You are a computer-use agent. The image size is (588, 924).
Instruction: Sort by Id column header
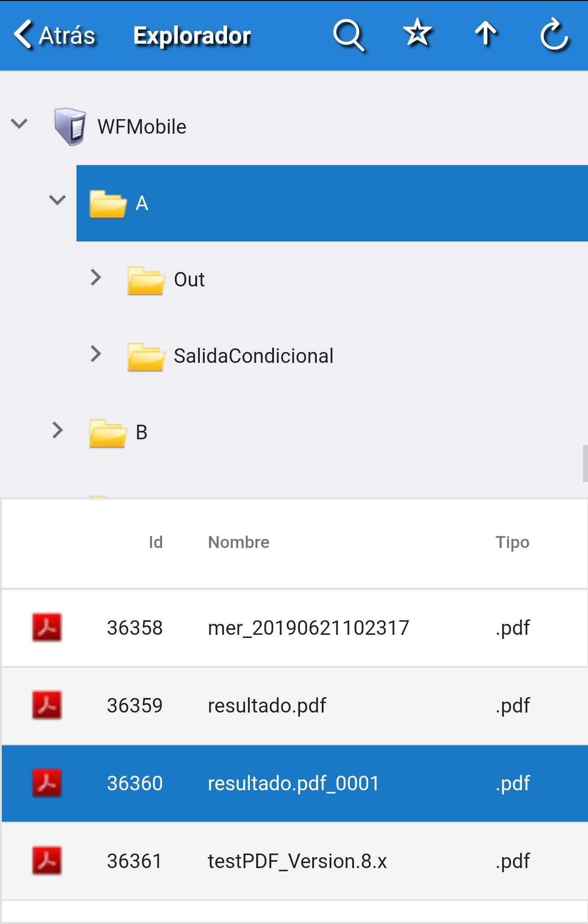(156, 542)
